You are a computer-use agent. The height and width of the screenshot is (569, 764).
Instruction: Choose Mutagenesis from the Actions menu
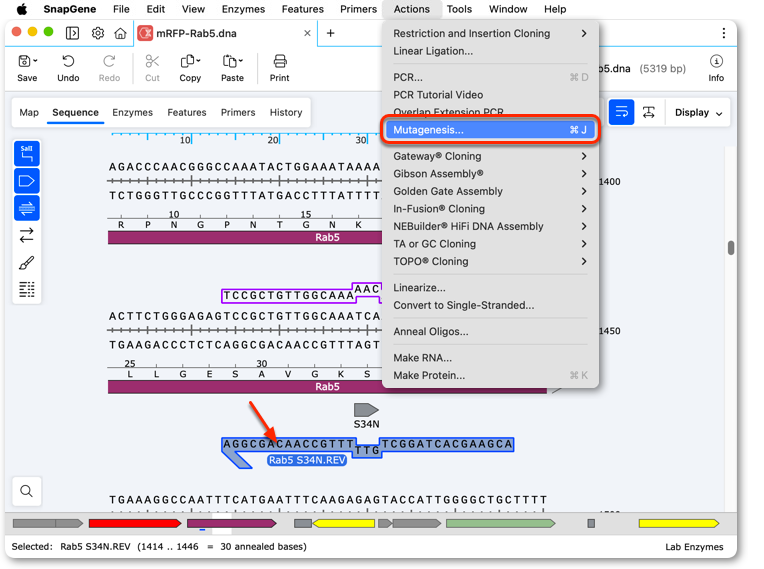coord(490,130)
